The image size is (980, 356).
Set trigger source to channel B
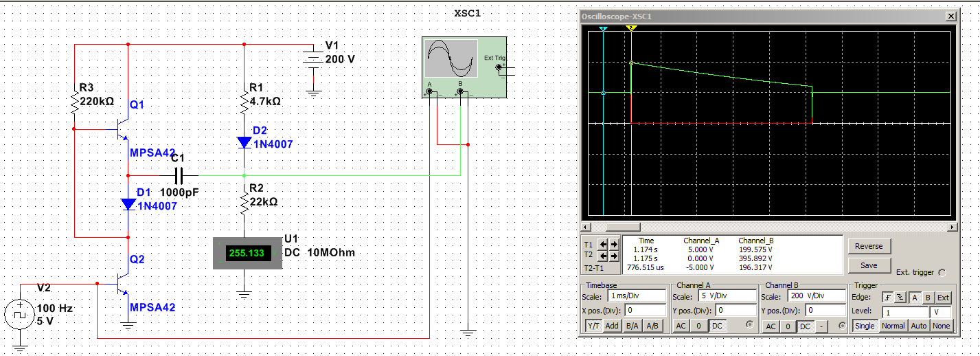pos(928,298)
